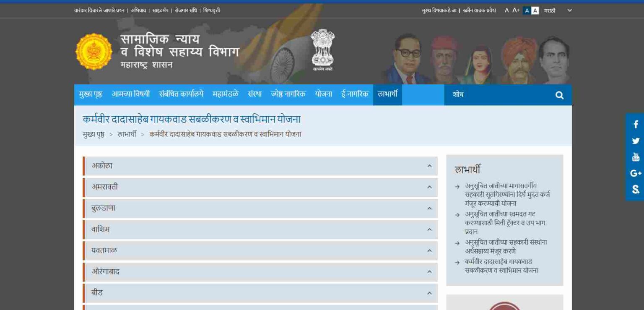Toggle the बीड accordion chevron
644x310 pixels.
point(429,293)
